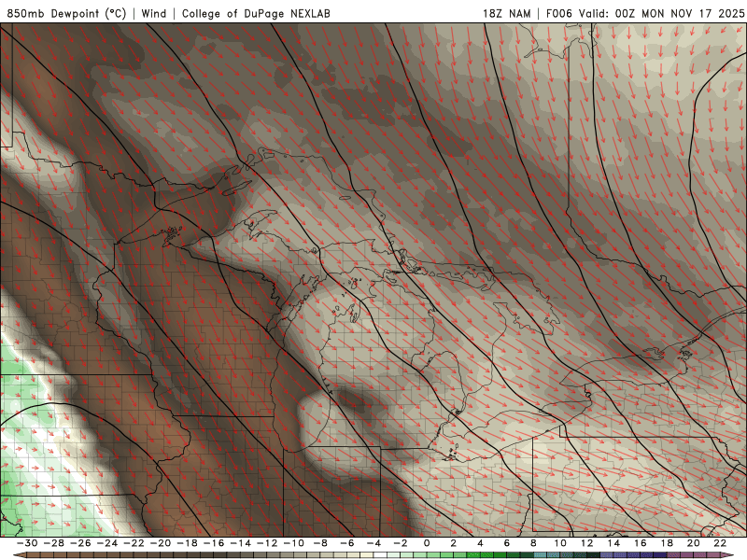Click the 'F006' forecast hour label
The width and height of the screenshot is (747, 560).
click(558, 13)
